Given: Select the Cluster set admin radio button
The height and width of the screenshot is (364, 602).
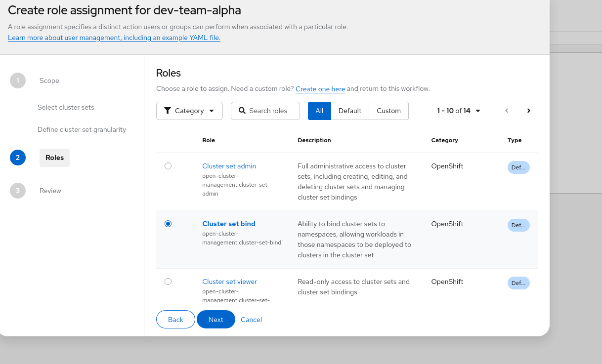Looking at the screenshot, I should [x=168, y=166].
